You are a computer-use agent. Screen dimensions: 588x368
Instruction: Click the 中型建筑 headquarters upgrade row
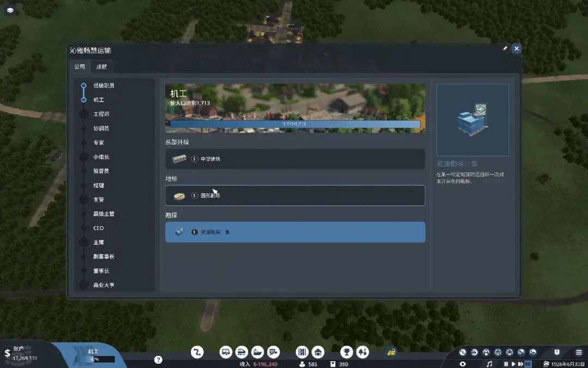295,159
